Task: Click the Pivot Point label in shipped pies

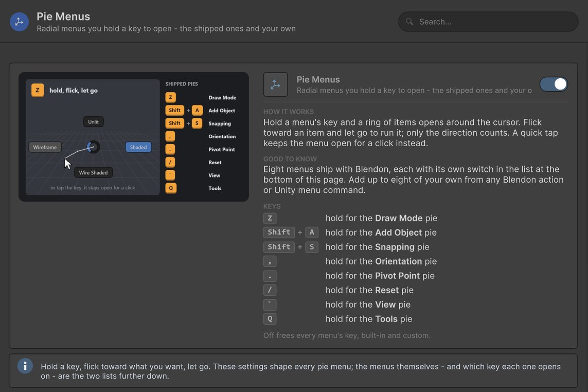Action: [x=222, y=149]
